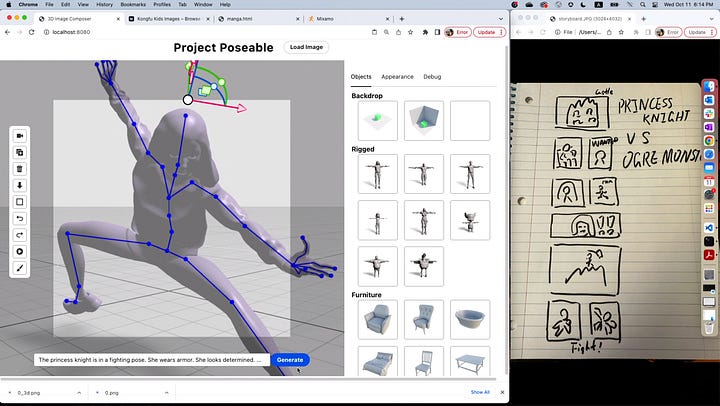Delete the selected object with trash icon

click(19, 169)
